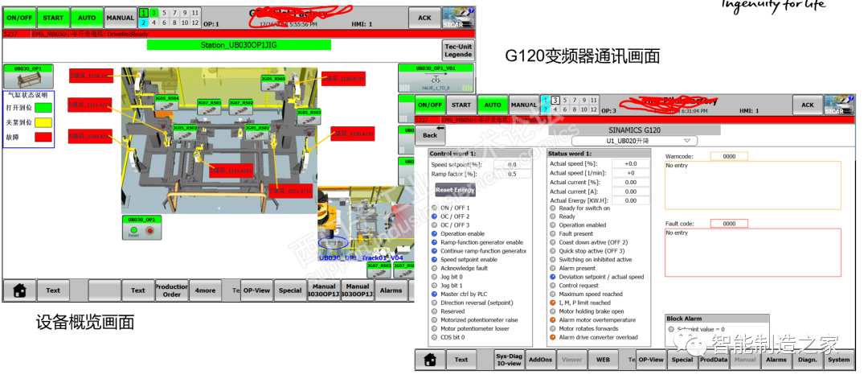Switch to AUTO mode in the overview window
Image resolution: width=868 pixels, height=383 pixels.
tap(86, 18)
